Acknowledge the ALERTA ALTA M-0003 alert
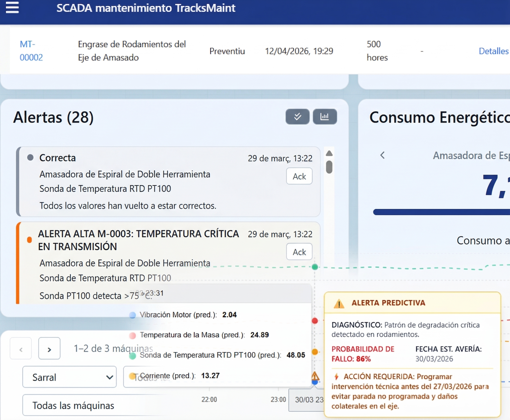Image resolution: width=510 pixels, height=420 pixels. [299, 252]
